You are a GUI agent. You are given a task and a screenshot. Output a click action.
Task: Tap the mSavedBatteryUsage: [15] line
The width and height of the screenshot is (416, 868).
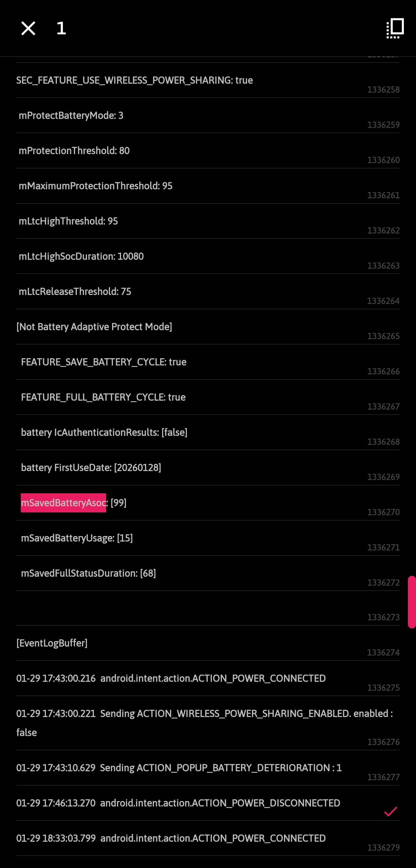(x=77, y=538)
